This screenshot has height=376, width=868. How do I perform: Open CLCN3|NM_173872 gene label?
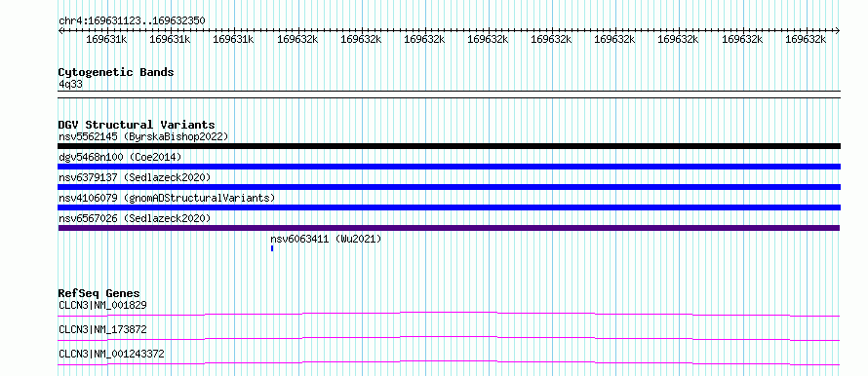(x=102, y=330)
